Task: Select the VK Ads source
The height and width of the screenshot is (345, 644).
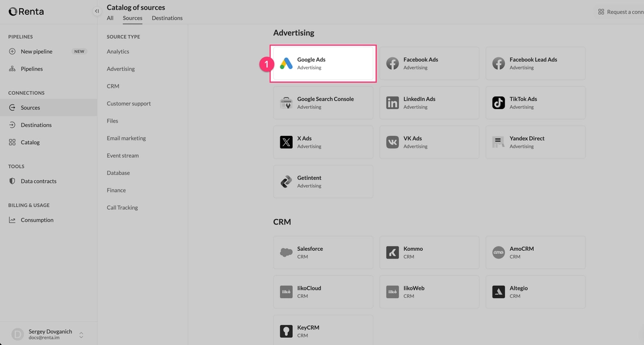Action: (429, 142)
